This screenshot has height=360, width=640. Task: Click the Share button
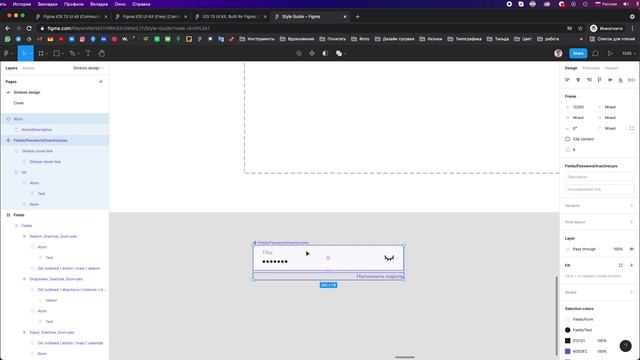[578, 53]
